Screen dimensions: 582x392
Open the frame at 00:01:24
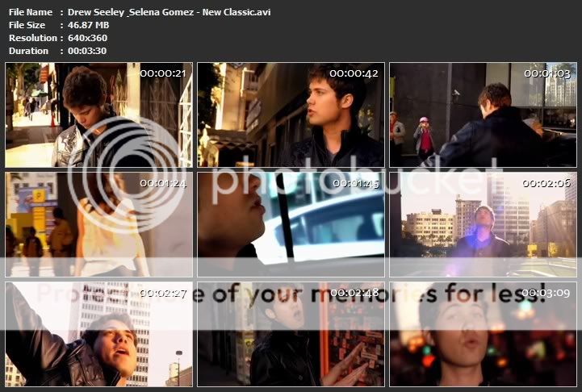pyautogui.click(x=98, y=224)
